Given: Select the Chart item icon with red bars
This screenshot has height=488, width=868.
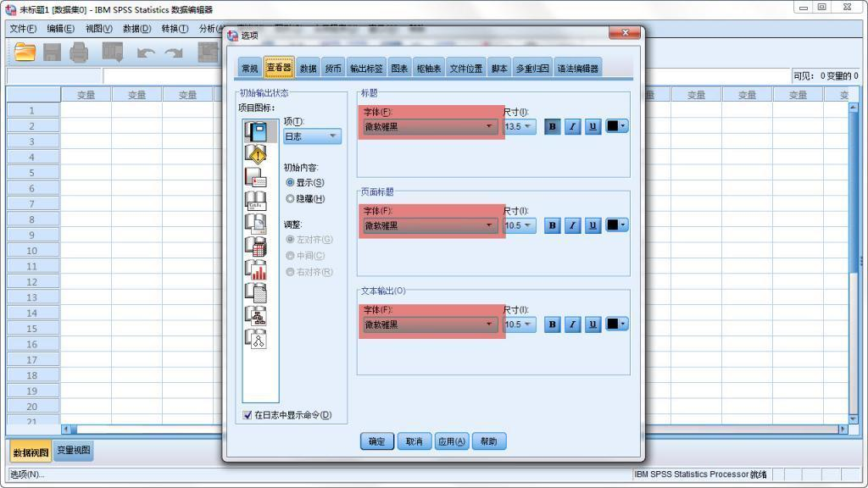Looking at the screenshot, I should pos(256,270).
